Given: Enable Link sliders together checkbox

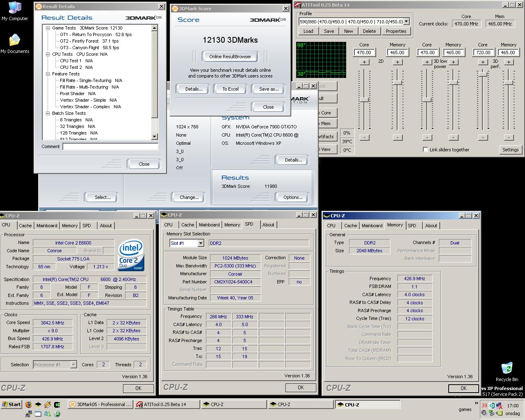Looking at the screenshot, I should point(425,149).
